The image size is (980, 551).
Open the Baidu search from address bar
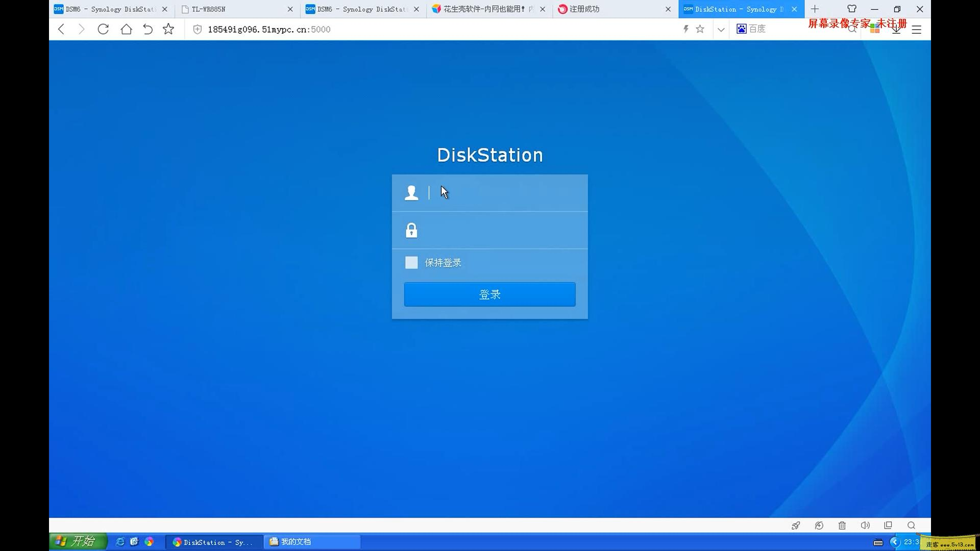coord(751,29)
